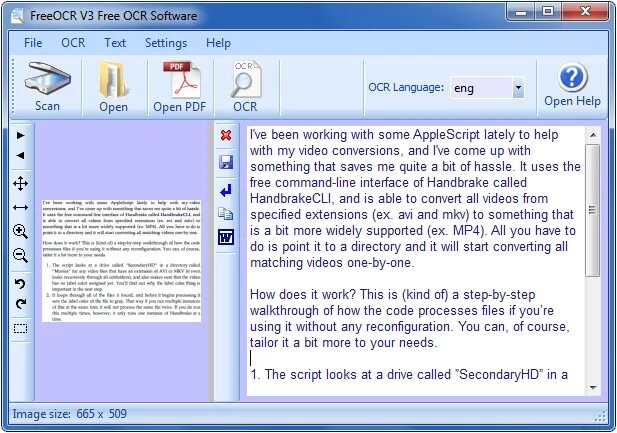Zoom in on the scanned image

20,231
